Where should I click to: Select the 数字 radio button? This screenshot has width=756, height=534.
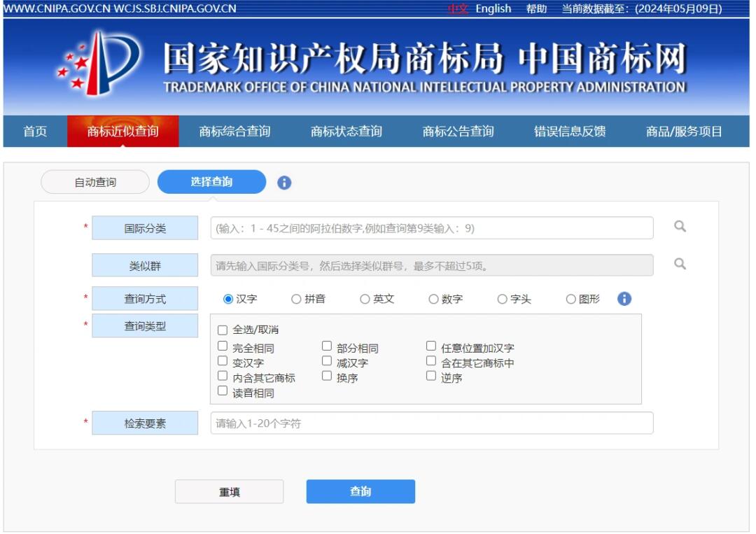pyautogui.click(x=433, y=300)
